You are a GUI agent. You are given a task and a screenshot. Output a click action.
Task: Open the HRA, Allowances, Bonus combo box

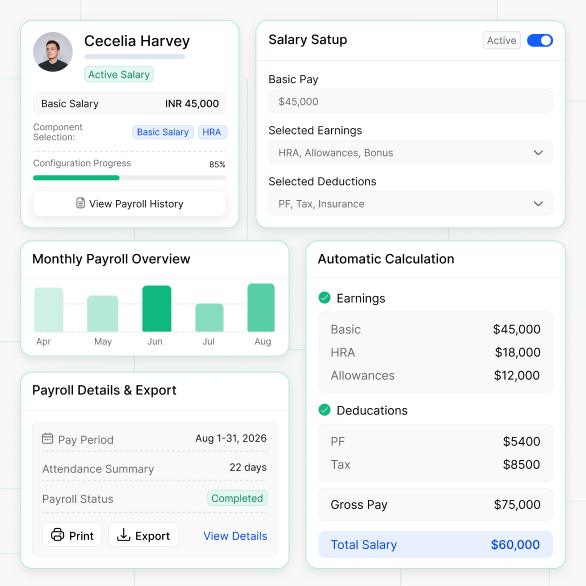pyautogui.click(x=410, y=152)
